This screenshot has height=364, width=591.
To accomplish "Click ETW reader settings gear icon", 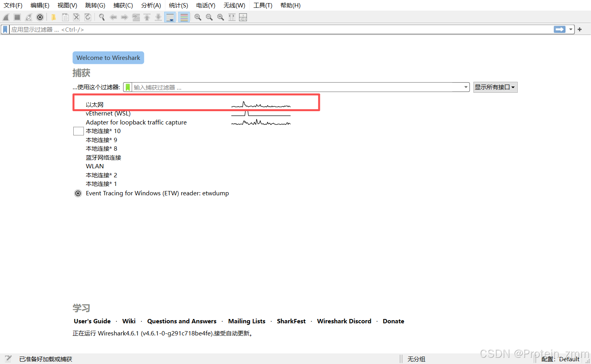I will 78,193.
